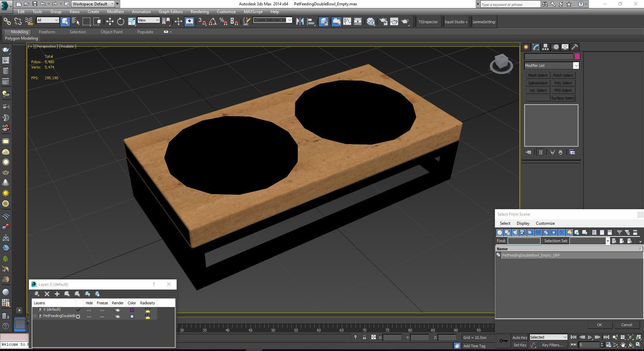Open the Key Filters dialog
644x351 pixels.
point(552,345)
